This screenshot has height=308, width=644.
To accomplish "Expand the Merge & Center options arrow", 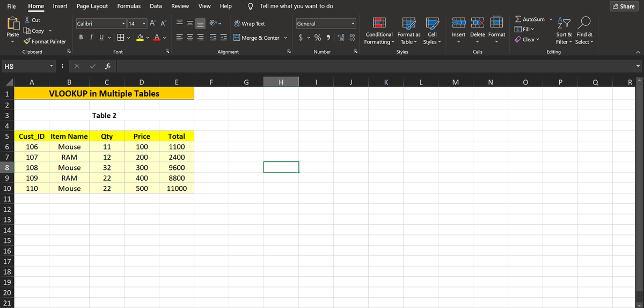I will coord(285,38).
